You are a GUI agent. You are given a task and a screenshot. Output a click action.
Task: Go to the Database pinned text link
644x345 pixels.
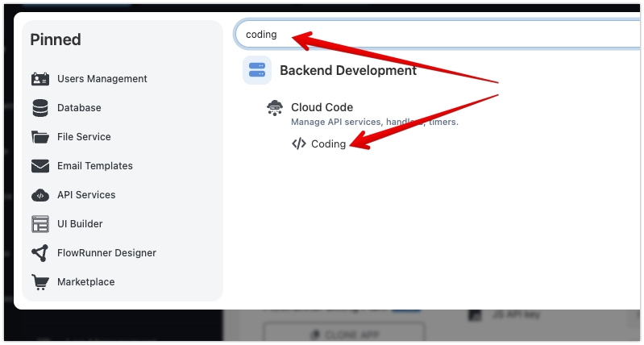point(79,108)
